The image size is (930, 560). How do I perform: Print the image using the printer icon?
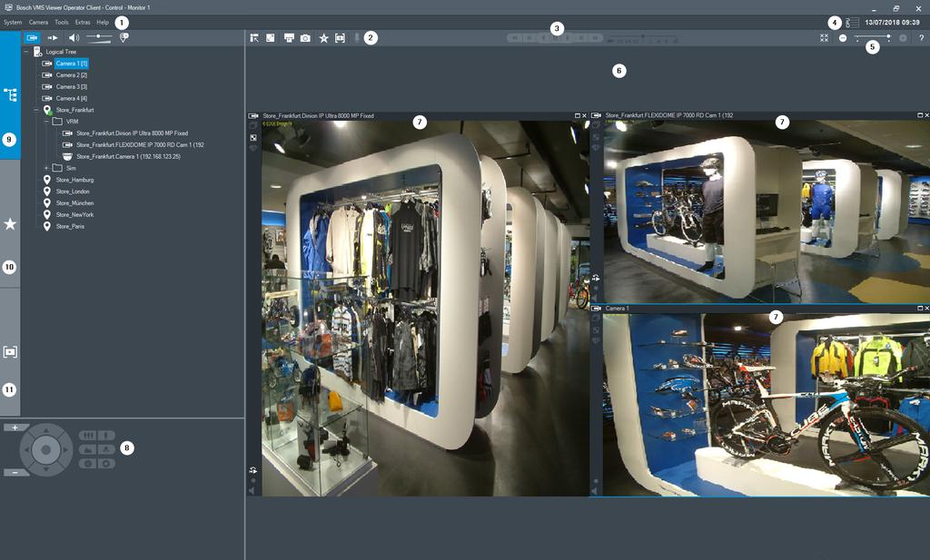289,38
